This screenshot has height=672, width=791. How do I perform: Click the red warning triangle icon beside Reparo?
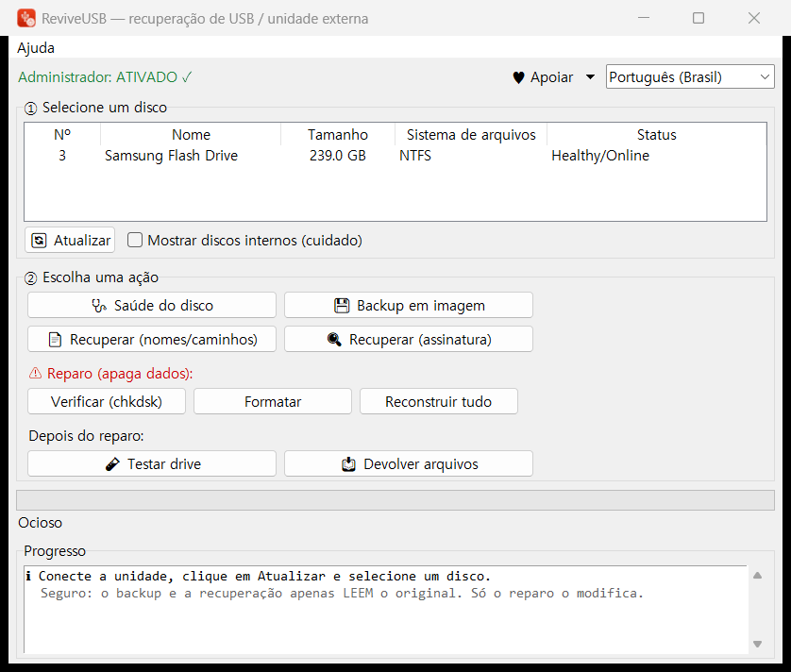[x=35, y=374]
